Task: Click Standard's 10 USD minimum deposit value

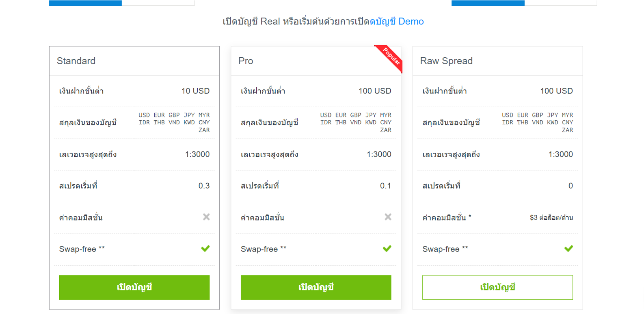Action: click(195, 91)
